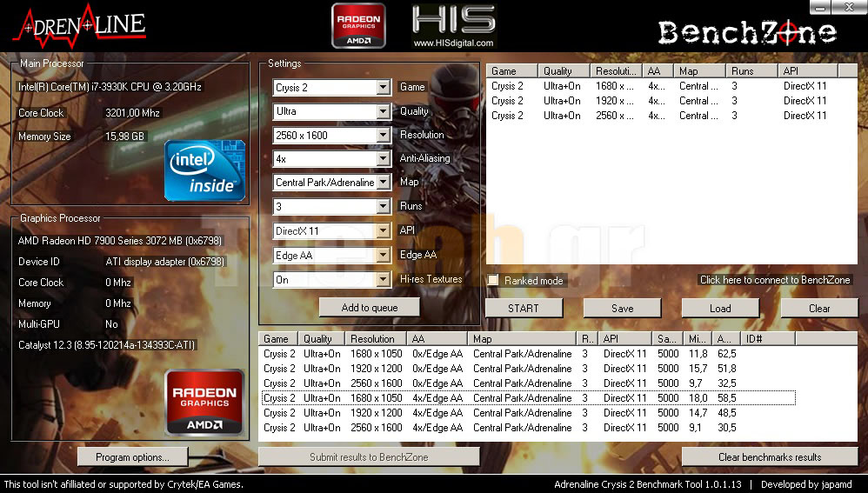The width and height of the screenshot is (868, 493).
Task: Enable the Ranked mode checkbox
Action: (493, 280)
